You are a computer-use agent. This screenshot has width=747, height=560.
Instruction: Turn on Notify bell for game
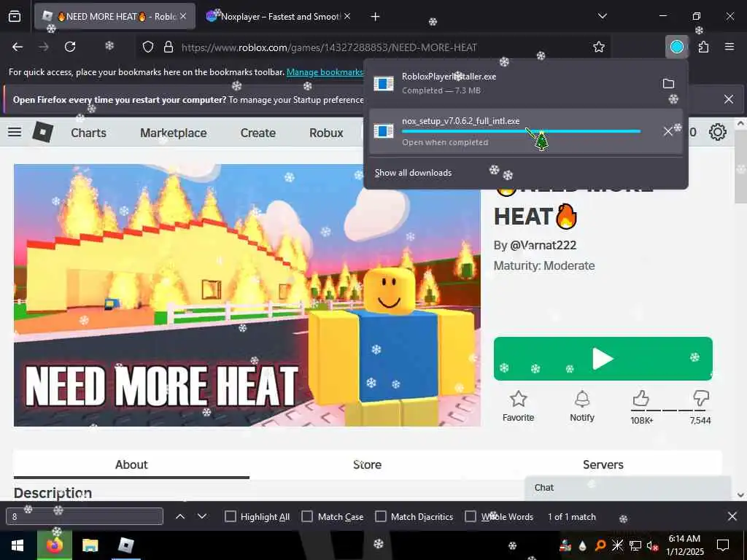coord(582,406)
